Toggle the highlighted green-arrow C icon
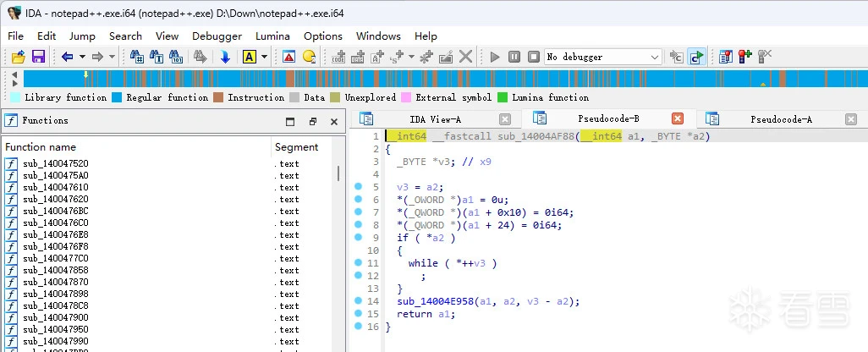Screen dimensions: 868x352 tap(696, 57)
